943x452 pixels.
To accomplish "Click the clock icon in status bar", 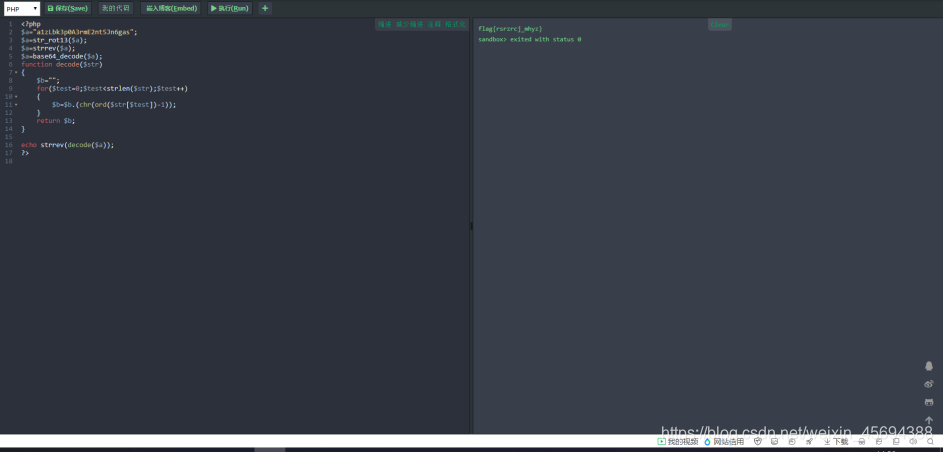I will (x=792, y=442).
